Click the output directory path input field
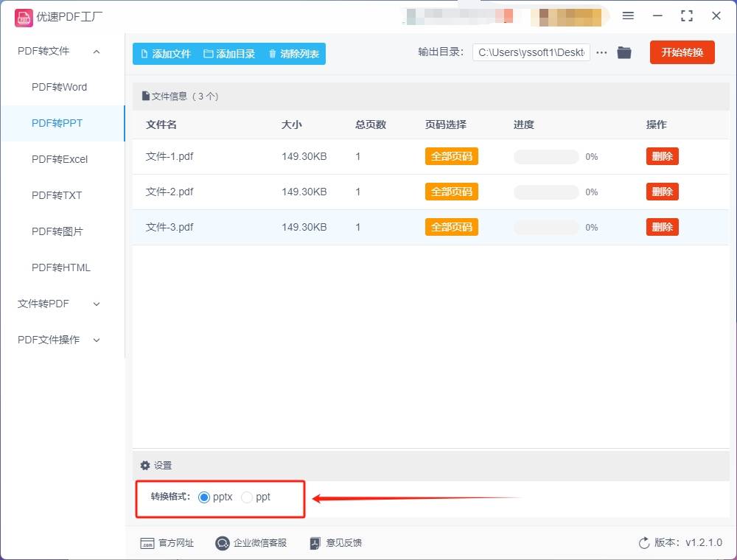Screen dimensions: 737x560 tap(531, 52)
